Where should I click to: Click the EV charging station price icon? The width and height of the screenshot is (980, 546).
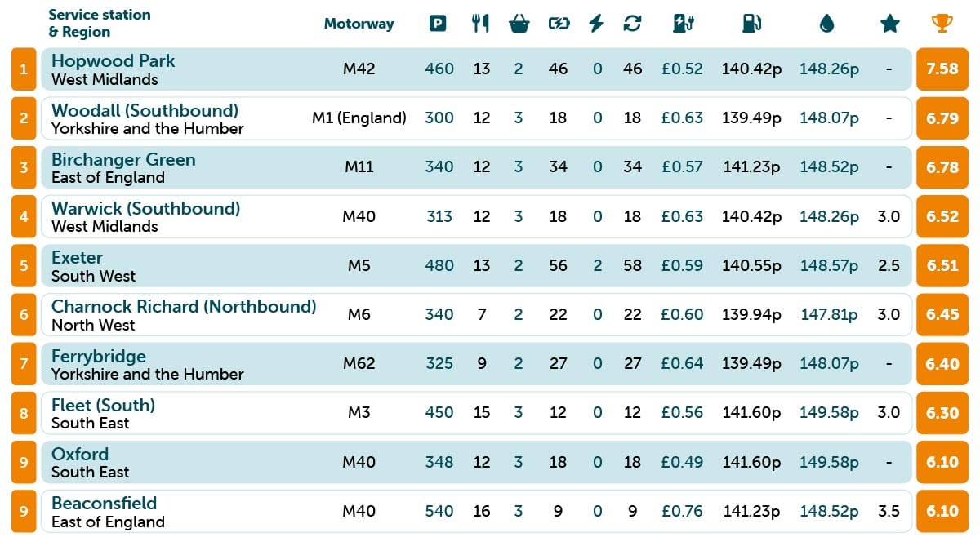tap(683, 24)
